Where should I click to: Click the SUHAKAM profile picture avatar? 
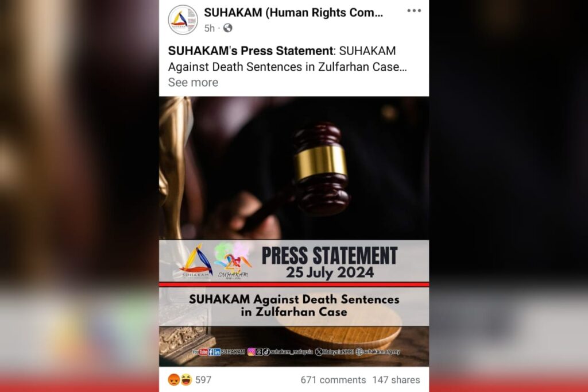(183, 20)
